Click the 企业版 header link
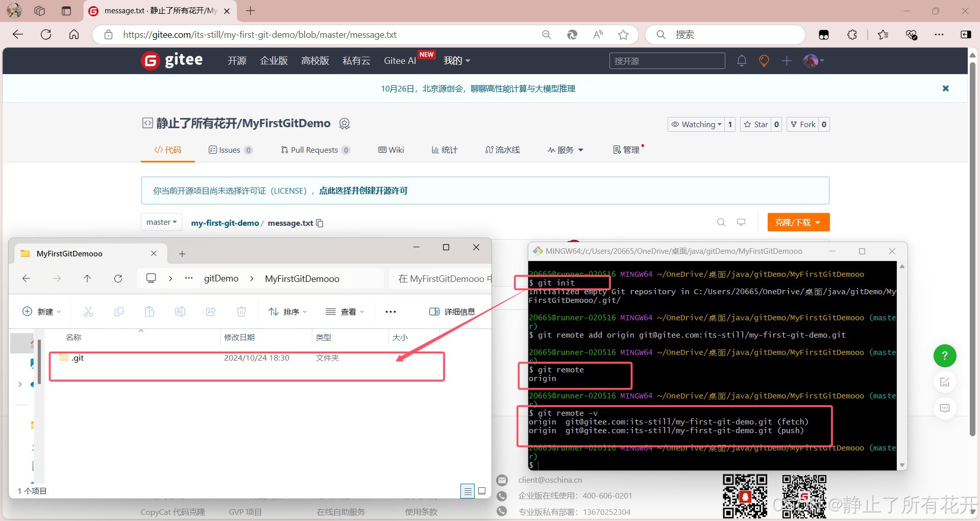The width and height of the screenshot is (980, 521). click(274, 61)
